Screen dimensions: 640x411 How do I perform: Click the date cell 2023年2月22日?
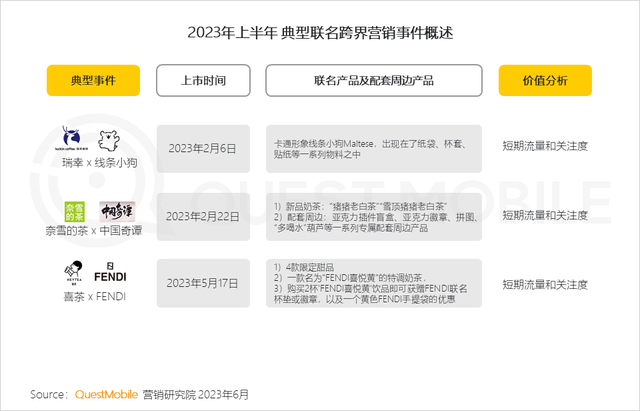203,217
